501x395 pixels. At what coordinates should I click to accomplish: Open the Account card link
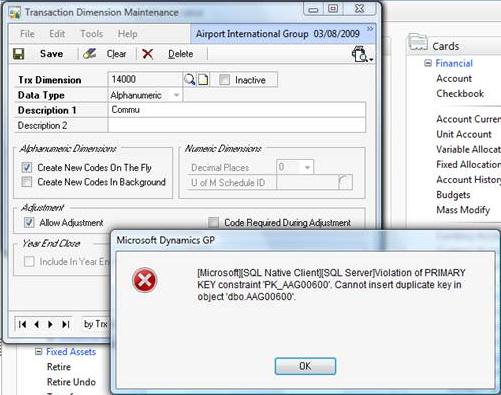click(454, 78)
